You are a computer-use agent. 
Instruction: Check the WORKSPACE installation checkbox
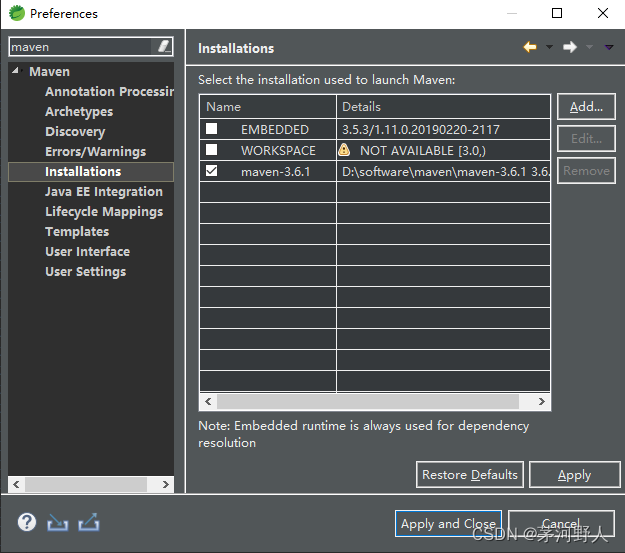211,150
